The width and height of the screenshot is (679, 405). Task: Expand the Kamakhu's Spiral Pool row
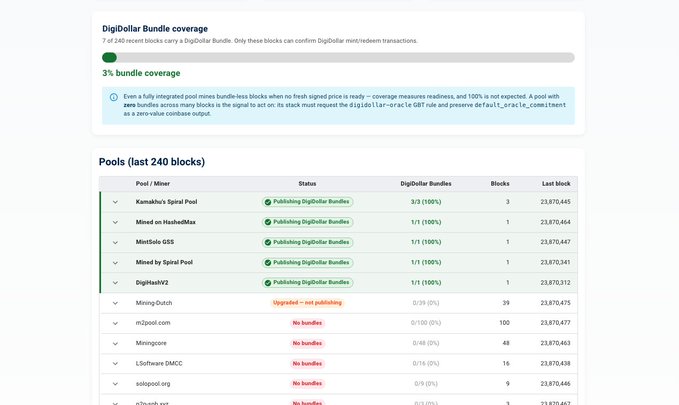pyautogui.click(x=115, y=202)
